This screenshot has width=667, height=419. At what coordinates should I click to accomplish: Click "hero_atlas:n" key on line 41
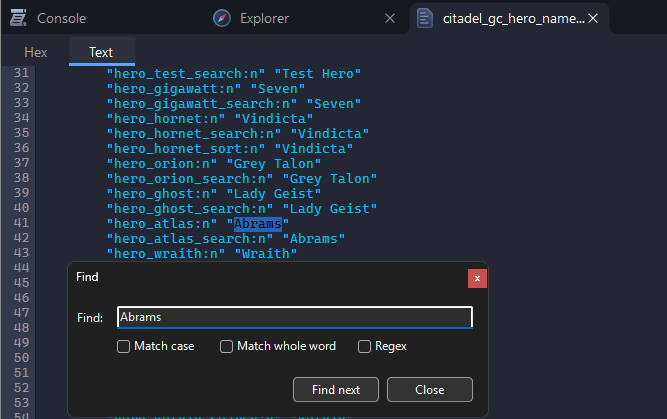click(162, 224)
